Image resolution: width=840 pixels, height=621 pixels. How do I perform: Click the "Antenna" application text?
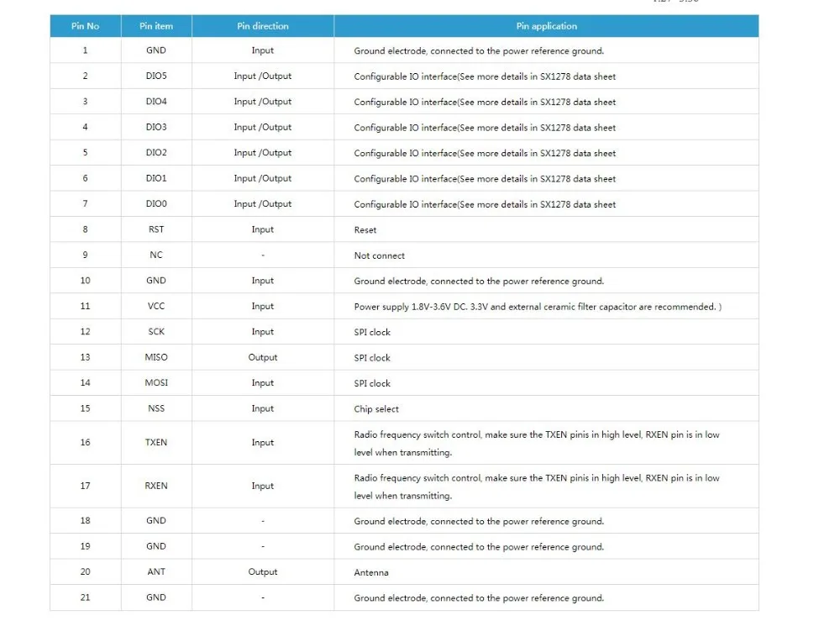pyautogui.click(x=370, y=572)
